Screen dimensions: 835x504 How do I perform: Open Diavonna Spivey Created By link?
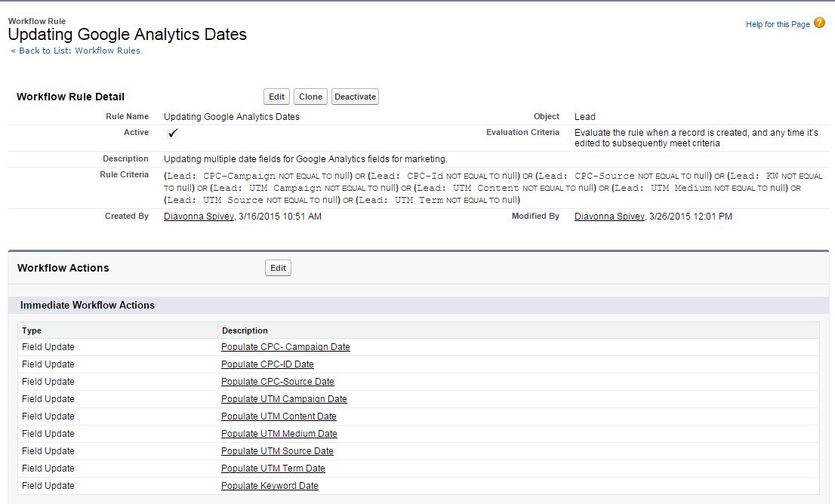coord(199,217)
